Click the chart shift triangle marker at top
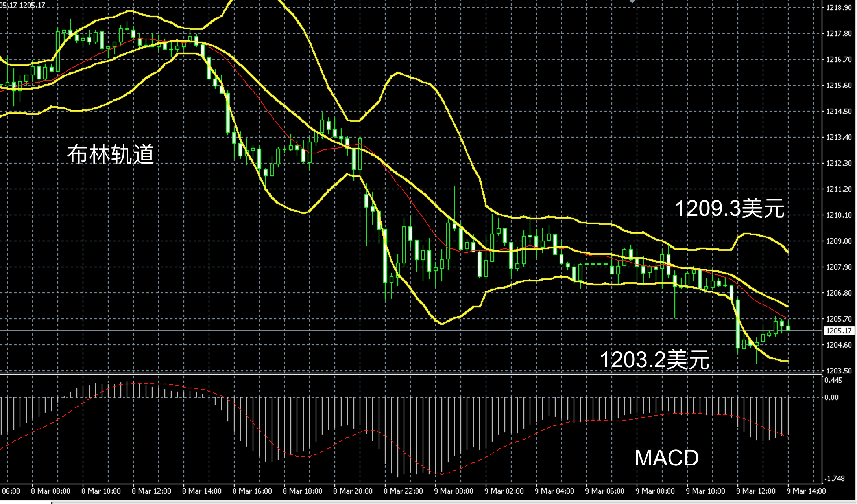Viewport: 857px width, 504px height. pyautogui.click(x=632, y=2)
